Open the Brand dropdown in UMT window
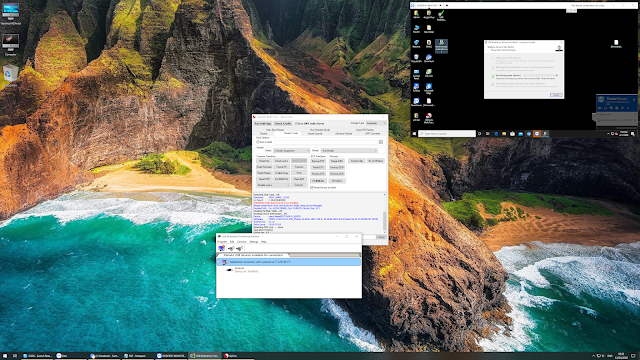 291,151
